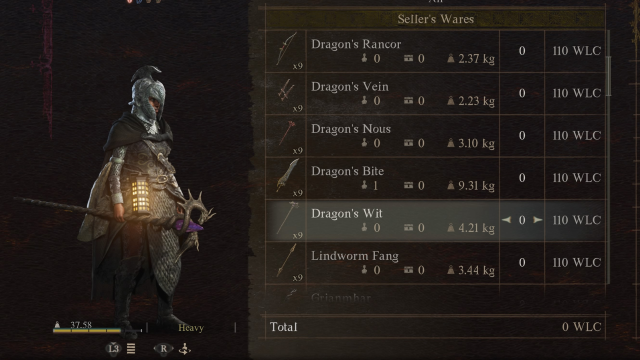Click the carry weight progress bar

[x=97, y=331]
